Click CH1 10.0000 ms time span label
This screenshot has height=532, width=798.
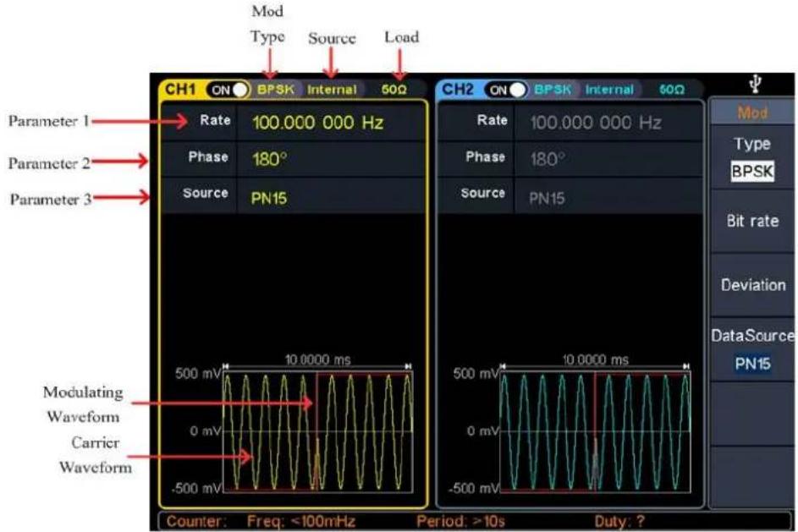pos(317,360)
